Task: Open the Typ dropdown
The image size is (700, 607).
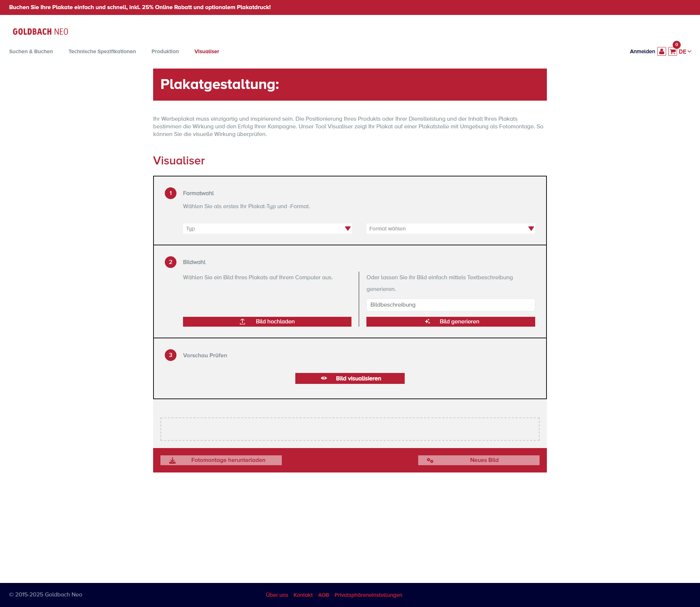Action: [267, 229]
